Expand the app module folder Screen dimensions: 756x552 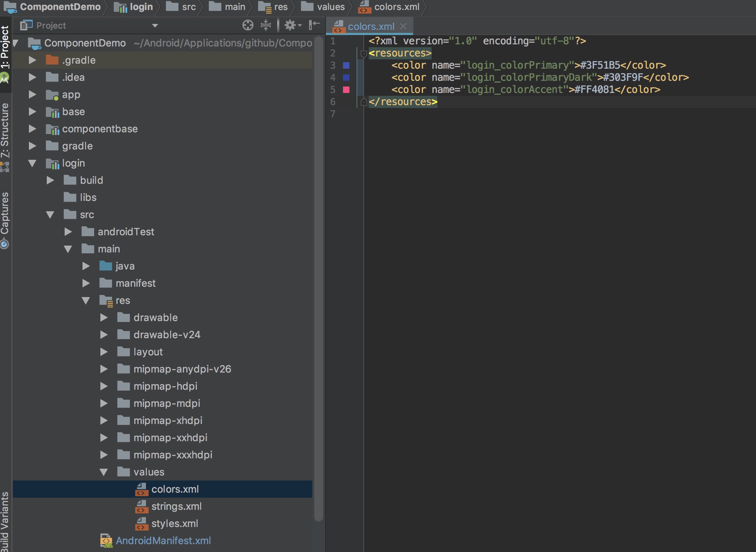pos(32,94)
